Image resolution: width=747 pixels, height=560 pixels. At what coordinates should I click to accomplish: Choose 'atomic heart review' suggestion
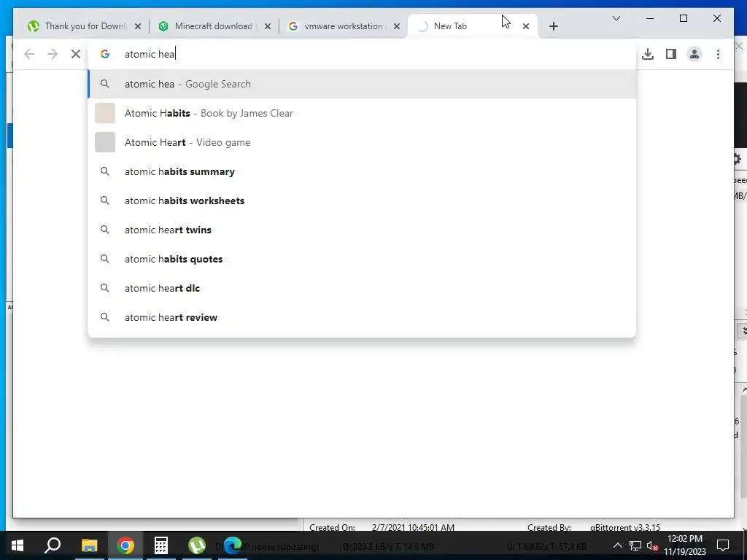coord(362,317)
